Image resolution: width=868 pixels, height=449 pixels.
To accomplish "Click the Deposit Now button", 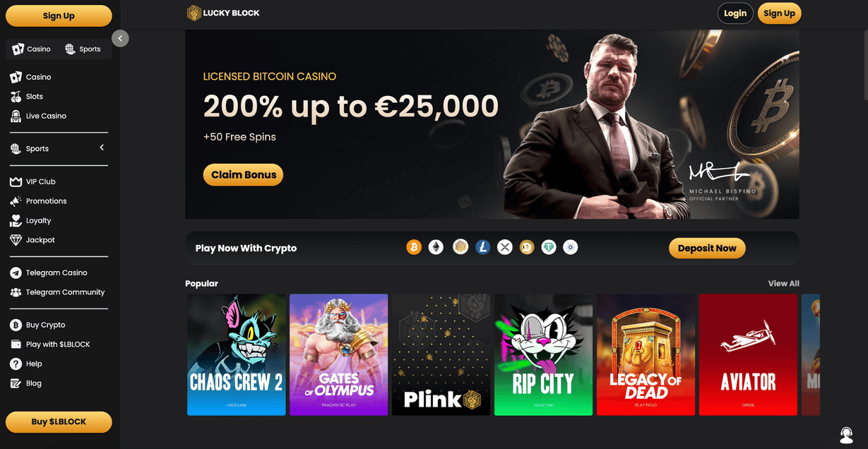I will click(707, 248).
